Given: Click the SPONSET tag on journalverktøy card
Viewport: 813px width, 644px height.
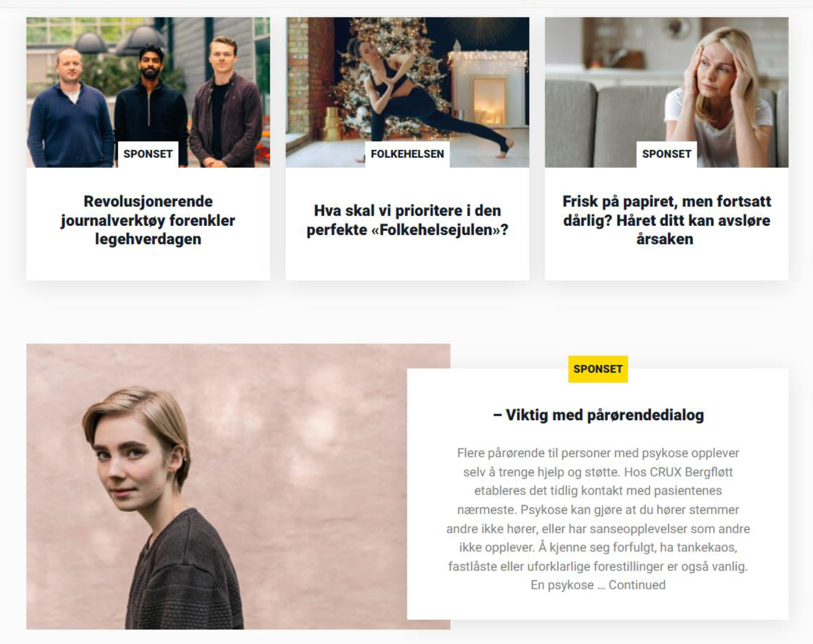Looking at the screenshot, I should (148, 154).
